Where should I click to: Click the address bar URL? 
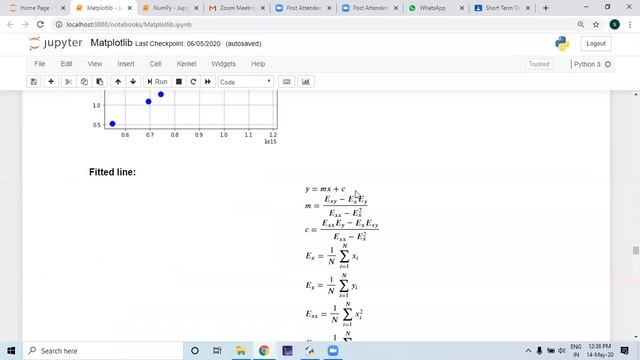pyautogui.click(x=129, y=24)
